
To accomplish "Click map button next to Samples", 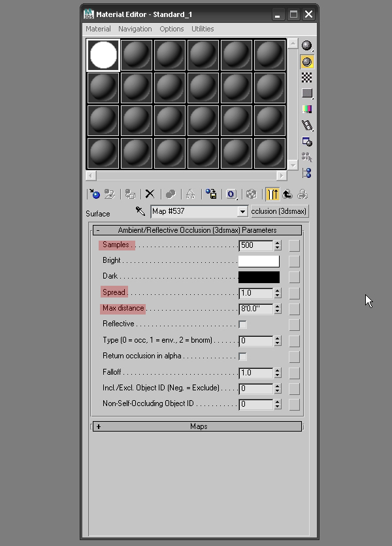I will tap(295, 245).
